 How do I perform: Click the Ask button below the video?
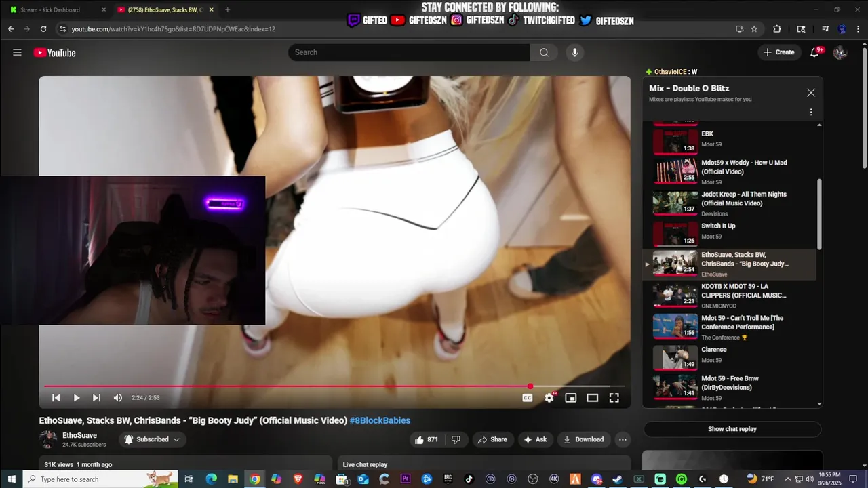(536, 439)
